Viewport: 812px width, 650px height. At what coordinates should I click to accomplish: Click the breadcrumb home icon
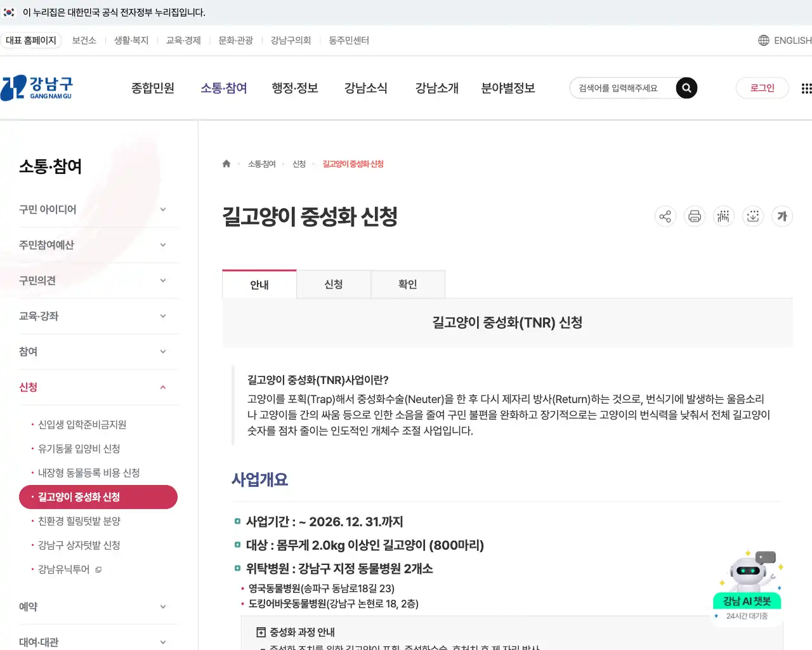click(226, 164)
